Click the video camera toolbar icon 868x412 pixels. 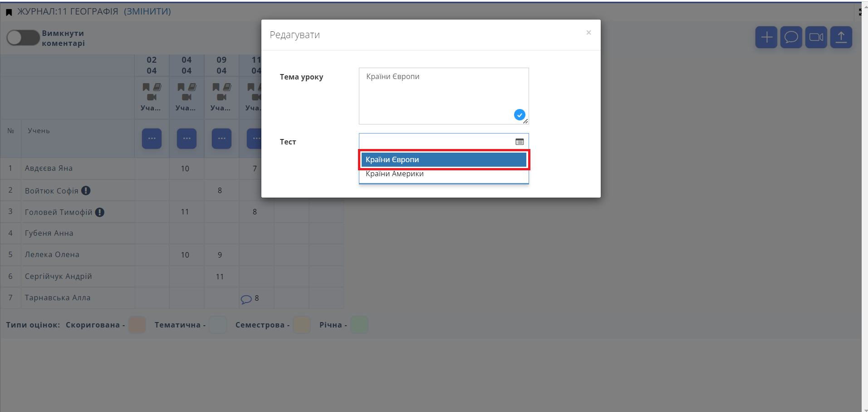pyautogui.click(x=816, y=37)
